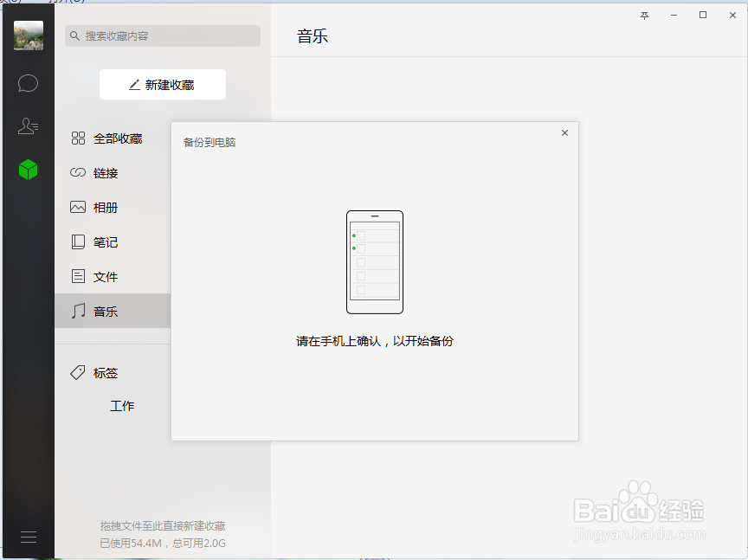Close the 备份到电脑 backup dialog
Image resolution: width=748 pixels, height=560 pixels.
click(x=564, y=132)
